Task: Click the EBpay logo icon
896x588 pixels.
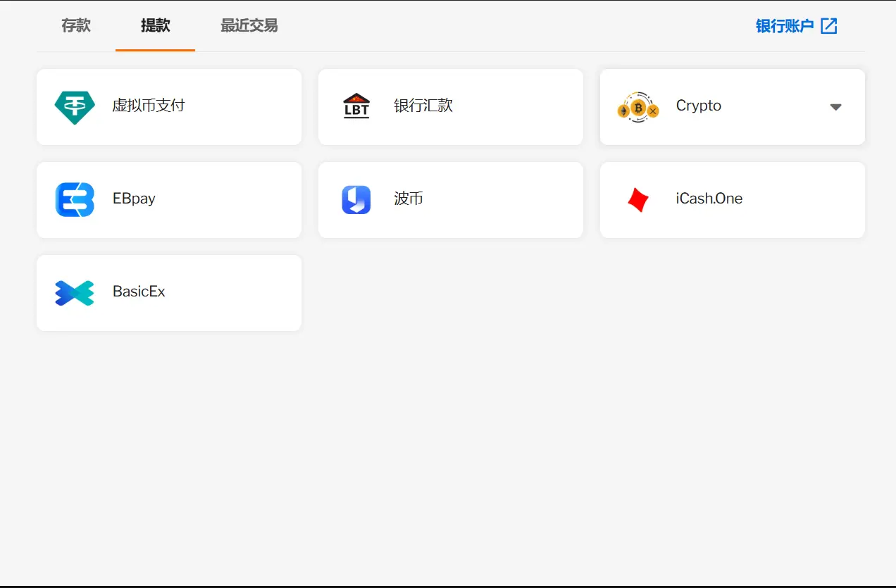Action: pos(74,199)
